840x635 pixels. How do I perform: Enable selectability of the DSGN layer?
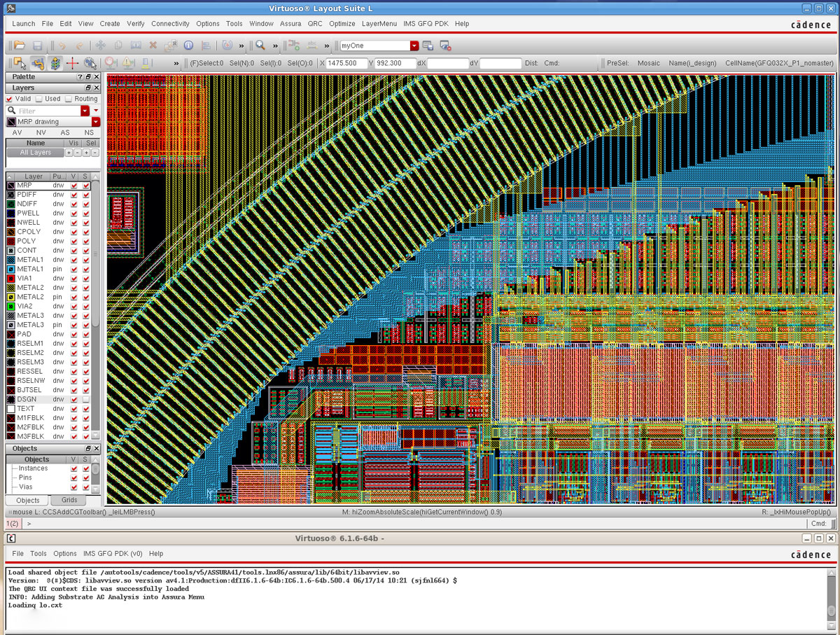pyautogui.click(x=86, y=399)
